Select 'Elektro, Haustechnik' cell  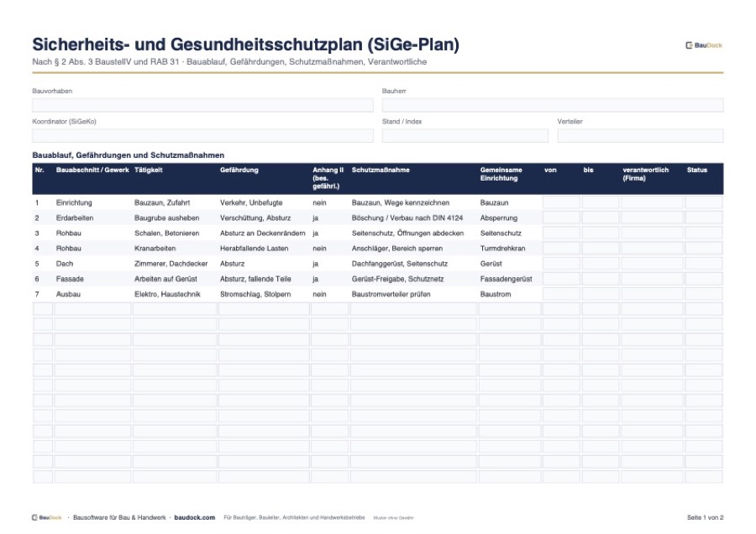(167, 295)
